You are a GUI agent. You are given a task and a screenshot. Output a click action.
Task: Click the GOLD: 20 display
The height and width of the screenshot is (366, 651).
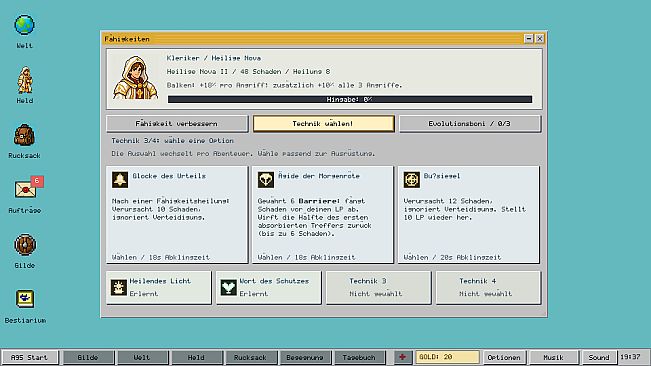(x=447, y=357)
